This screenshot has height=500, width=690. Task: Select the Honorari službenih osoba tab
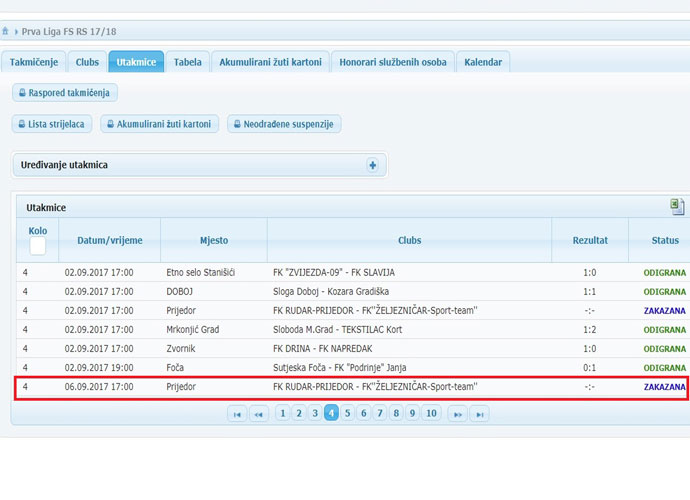[x=392, y=62]
